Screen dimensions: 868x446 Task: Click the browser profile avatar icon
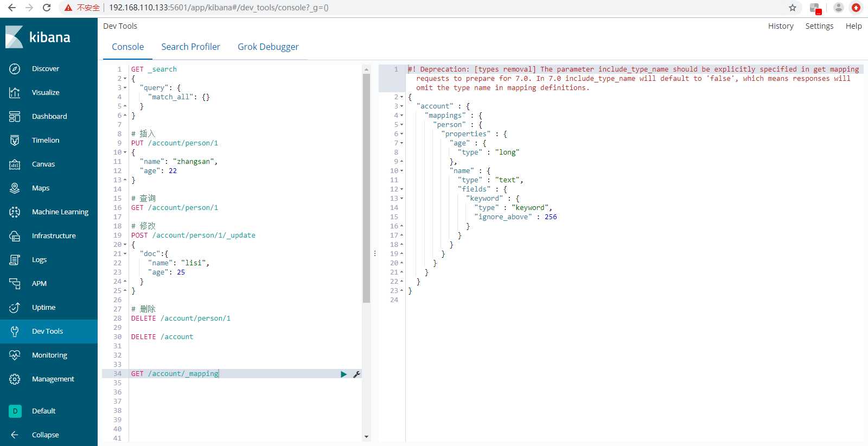point(839,8)
